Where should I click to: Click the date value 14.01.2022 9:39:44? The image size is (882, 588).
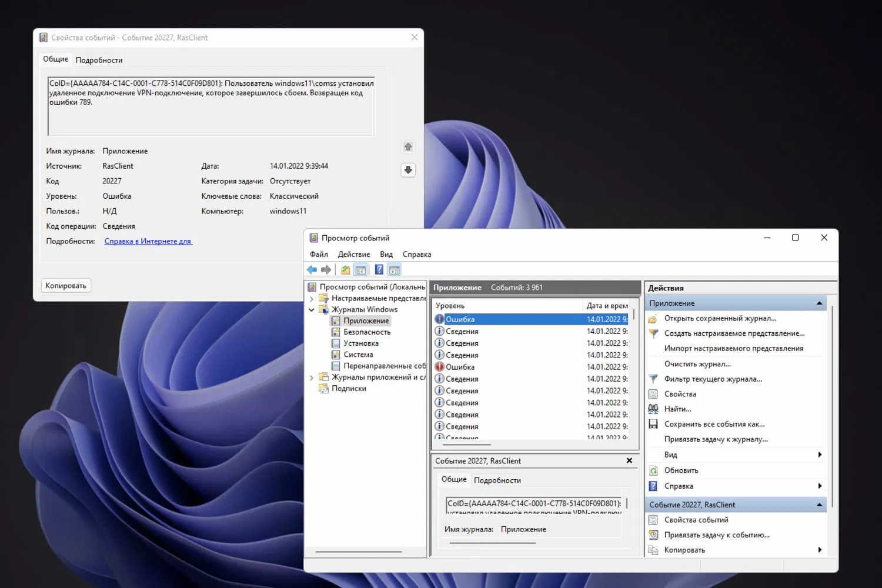[x=299, y=166]
